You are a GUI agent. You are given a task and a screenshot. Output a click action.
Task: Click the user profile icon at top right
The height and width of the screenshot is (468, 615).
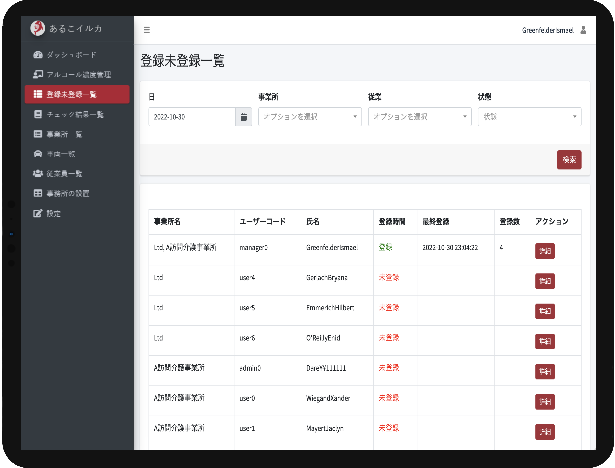click(583, 30)
